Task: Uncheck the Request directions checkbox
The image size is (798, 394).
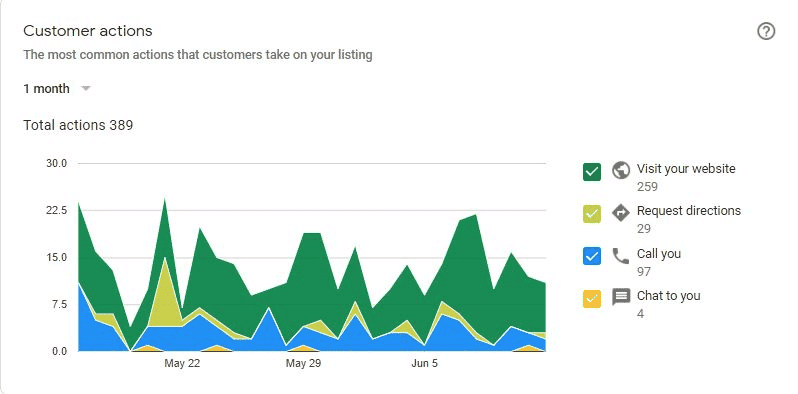Action: [592, 214]
